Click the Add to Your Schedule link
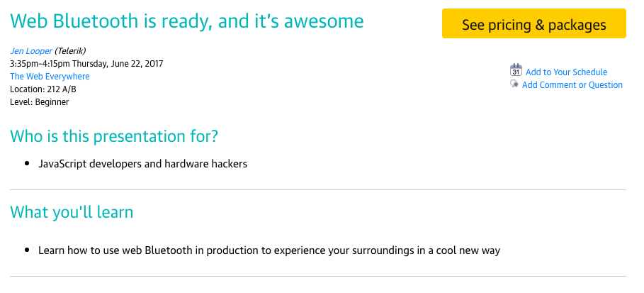The width and height of the screenshot is (644, 293). [566, 72]
